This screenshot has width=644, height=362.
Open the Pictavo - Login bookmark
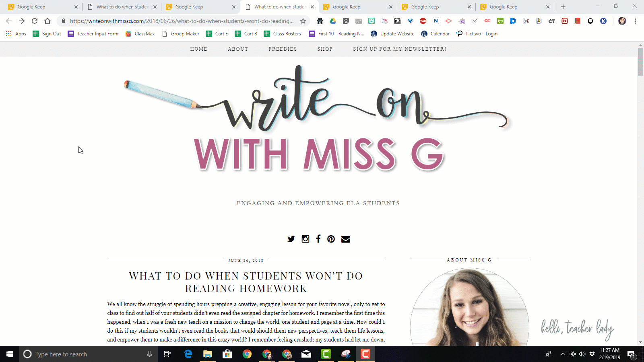pyautogui.click(x=477, y=34)
